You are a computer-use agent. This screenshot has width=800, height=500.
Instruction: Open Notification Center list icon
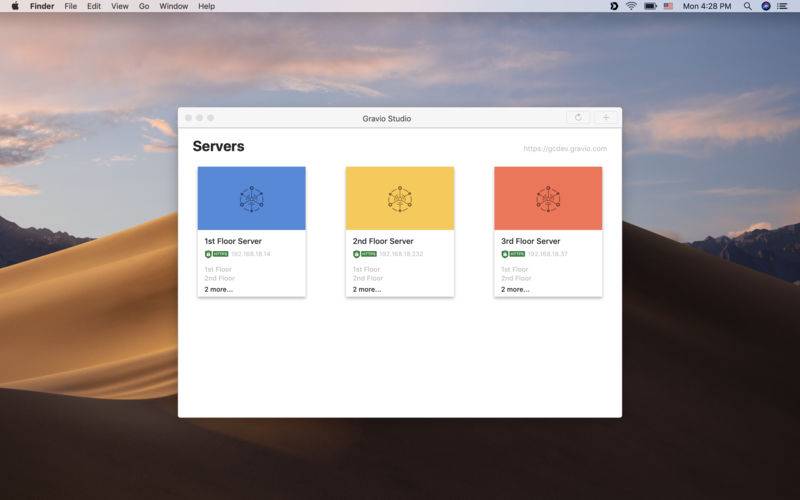tap(782, 6)
